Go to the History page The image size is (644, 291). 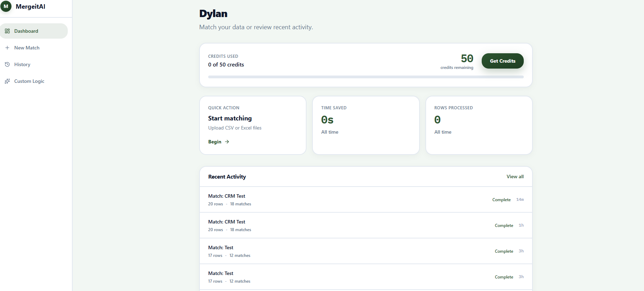34,64
